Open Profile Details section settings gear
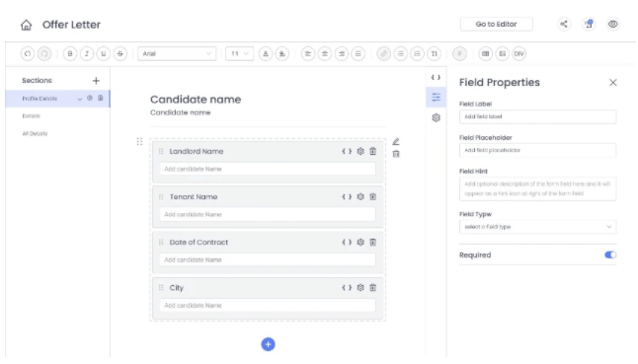Viewport: 638px width, 364px height. coord(90,99)
